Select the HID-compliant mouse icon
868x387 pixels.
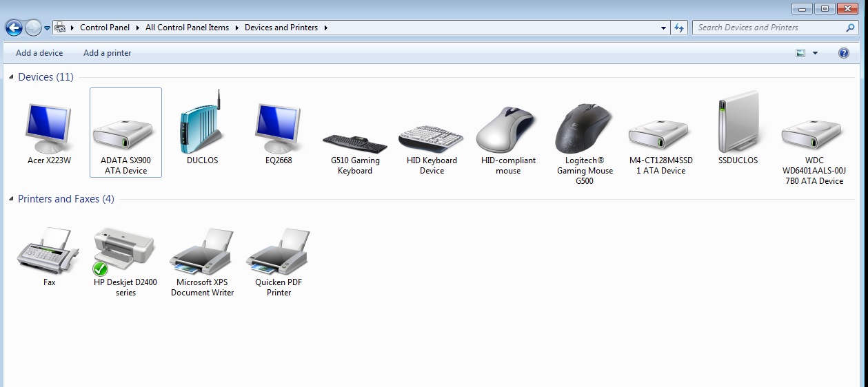point(507,129)
